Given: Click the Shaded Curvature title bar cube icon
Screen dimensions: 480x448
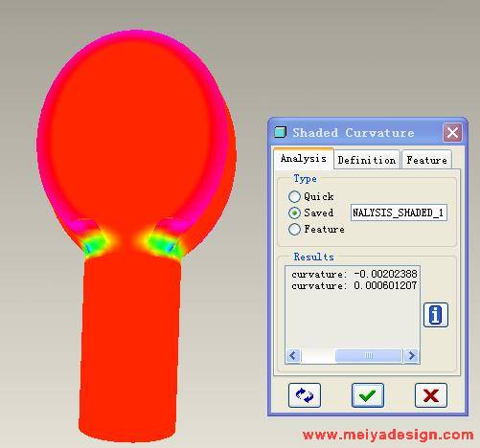Looking at the screenshot, I should pos(280,132).
